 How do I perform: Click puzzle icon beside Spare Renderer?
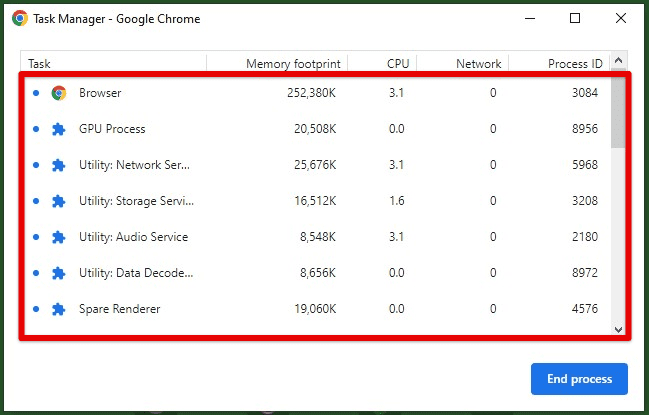(59, 309)
